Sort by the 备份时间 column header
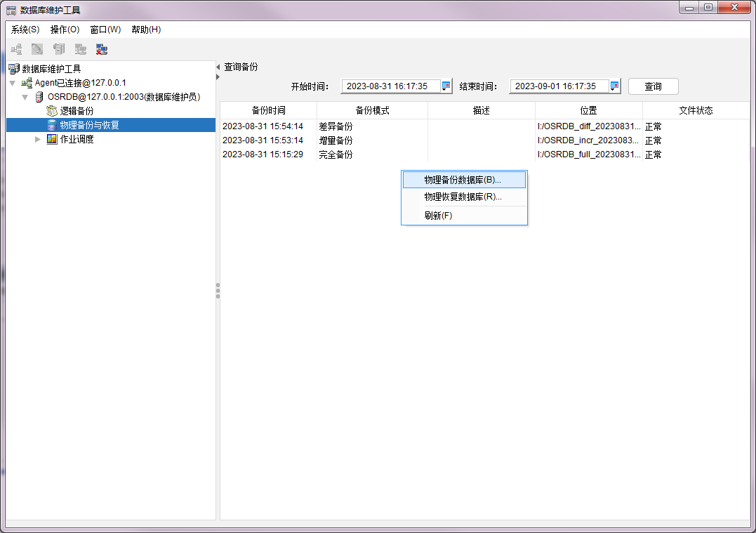Screen dimensions: 756x533 (268, 111)
